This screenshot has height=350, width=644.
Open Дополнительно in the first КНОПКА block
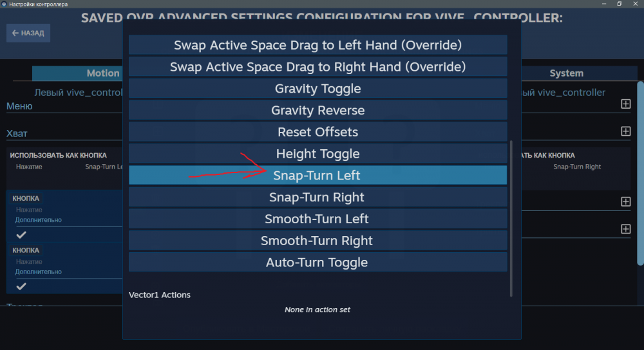[39, 220]
